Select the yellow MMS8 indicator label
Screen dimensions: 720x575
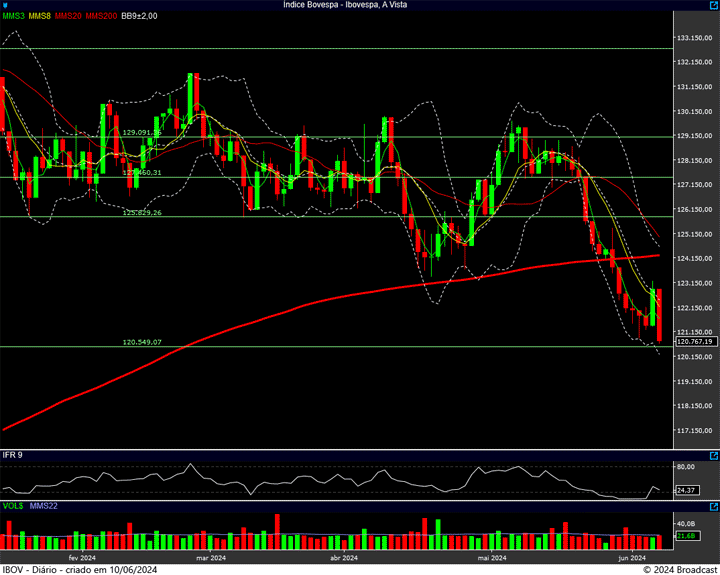tap(40, 17)
